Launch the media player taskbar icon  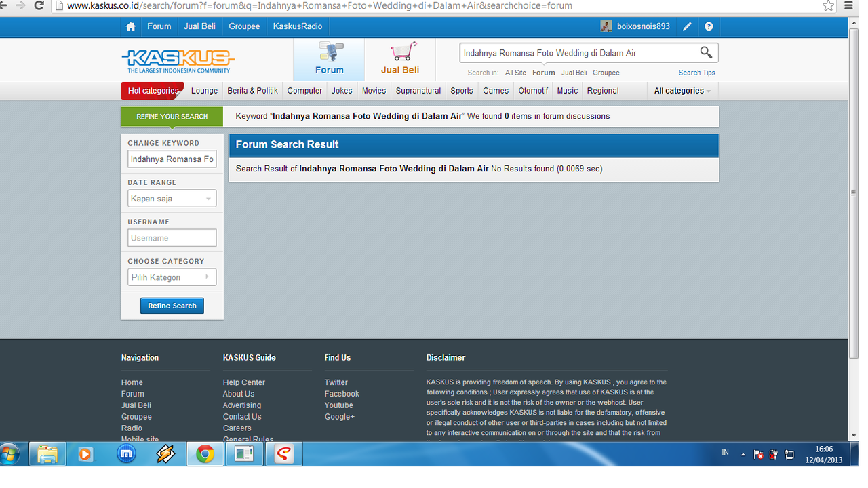tap(85, 454)
